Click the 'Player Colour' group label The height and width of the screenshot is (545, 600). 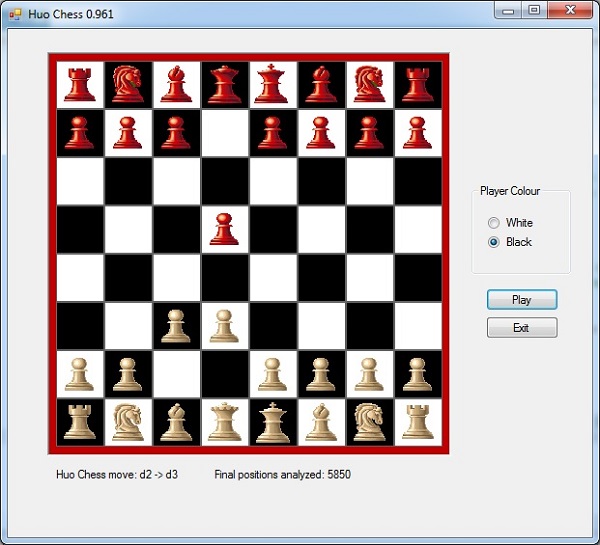click(510, 191)
